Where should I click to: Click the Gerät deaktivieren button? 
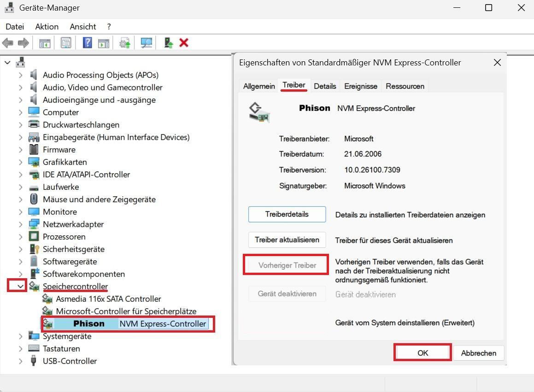[x=287, y=293]
